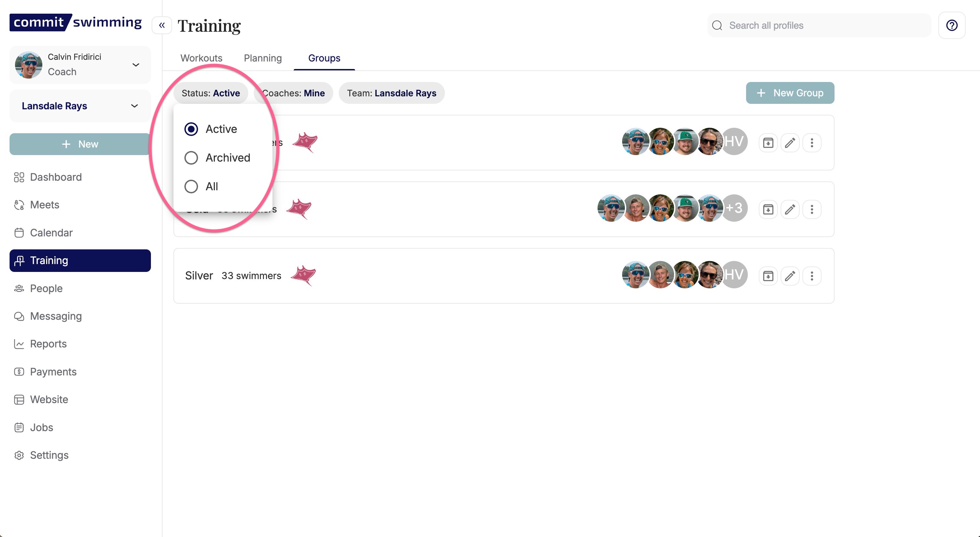
Task: Expand the Lansdale Rays team selector
Action: 80,106
